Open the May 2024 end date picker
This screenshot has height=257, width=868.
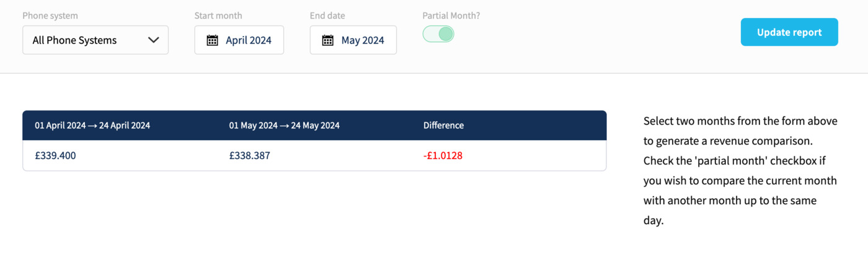click(353, 40)
